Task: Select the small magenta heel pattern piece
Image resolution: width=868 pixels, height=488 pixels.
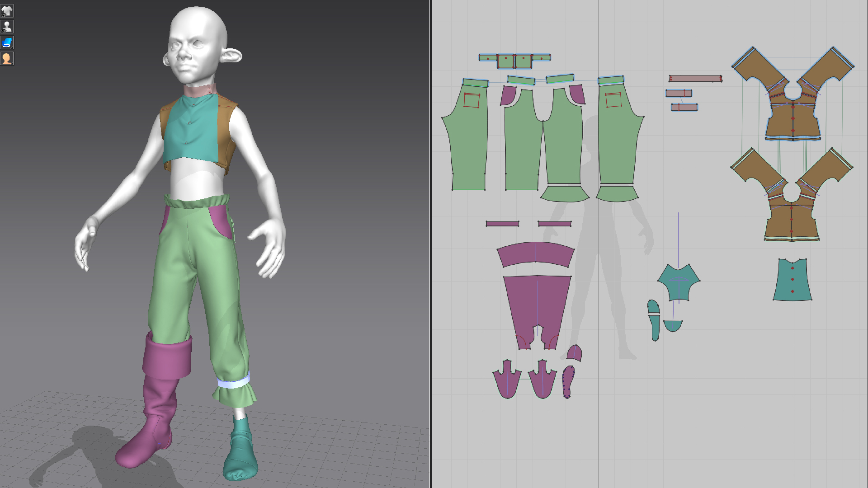Action: pos(575,353)
